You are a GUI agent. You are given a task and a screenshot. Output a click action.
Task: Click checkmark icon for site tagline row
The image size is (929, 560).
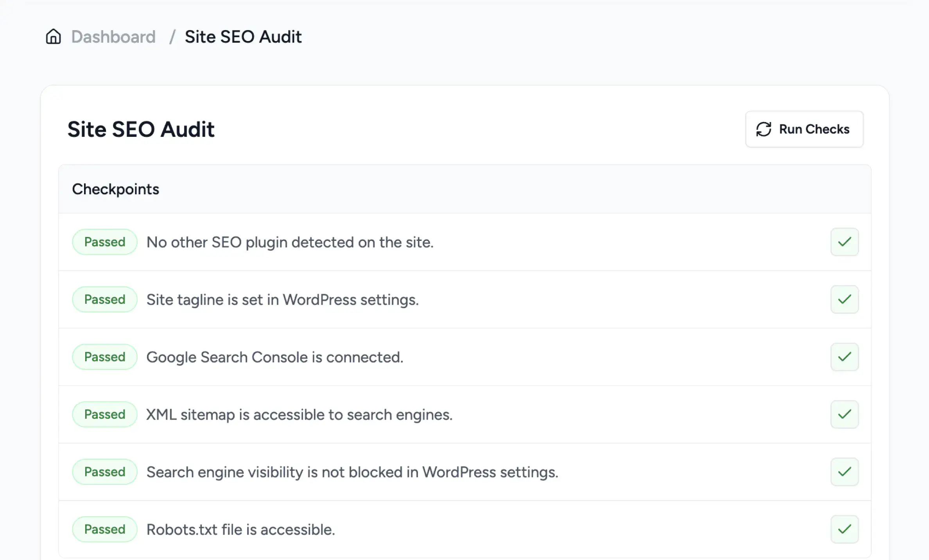pos(845,300)
